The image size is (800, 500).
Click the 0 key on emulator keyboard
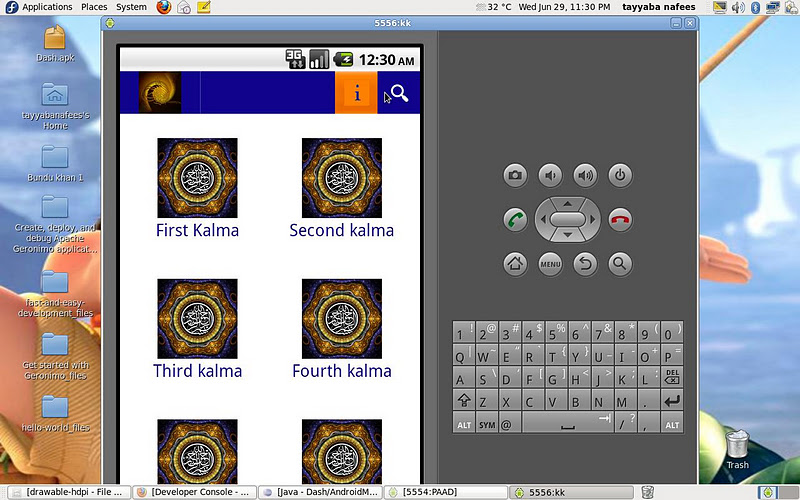pyautogui.click(x=672, y=332)
